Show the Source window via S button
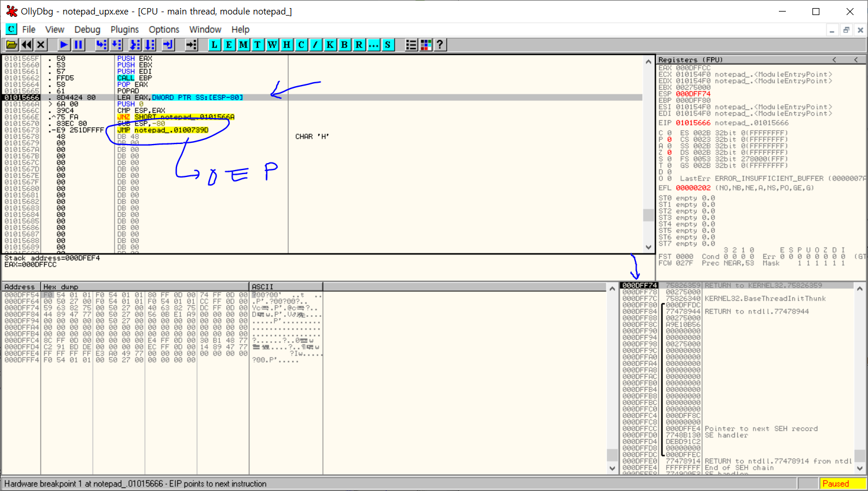Image resolution: width=868 pixels, height=491 pixels. [x=388, y=45]
